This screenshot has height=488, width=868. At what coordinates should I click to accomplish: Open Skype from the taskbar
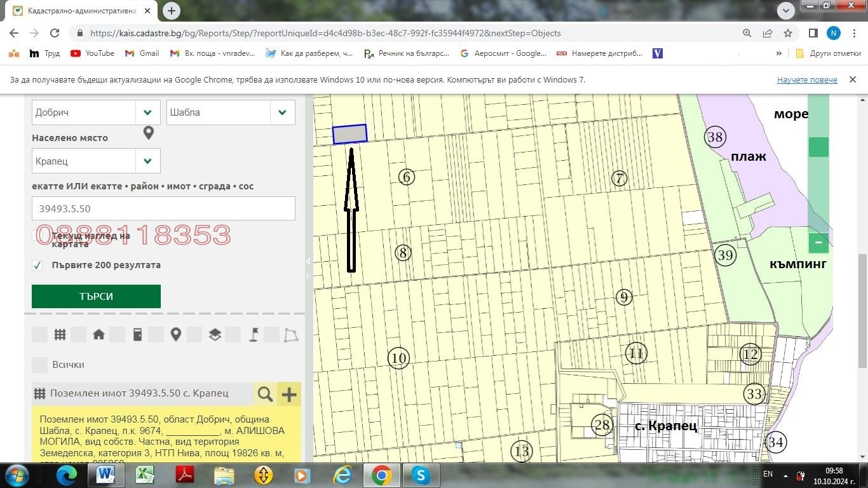(x=421, y=475)
